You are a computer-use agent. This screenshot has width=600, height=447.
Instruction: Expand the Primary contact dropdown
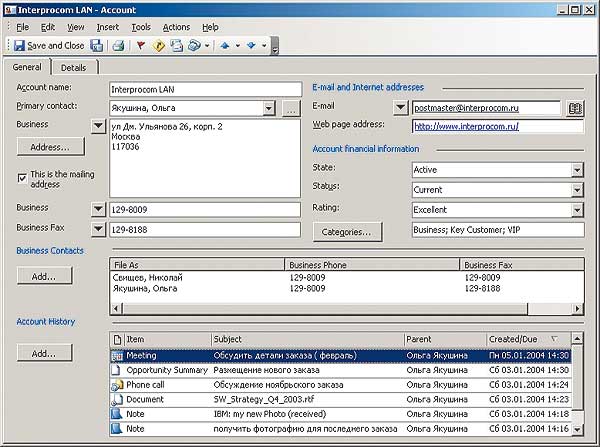269,108
